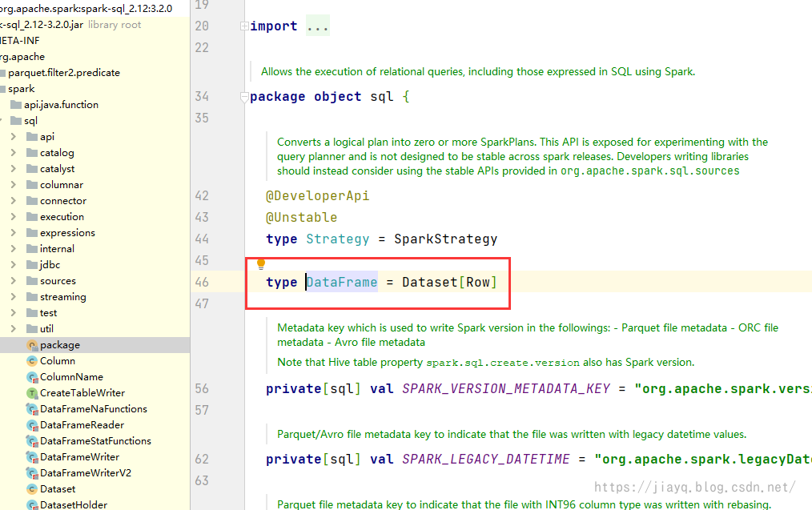Screen dimensions: 812x510
Task: Click org.apache.spark.sql.sources doc reference
Action: 650,171
